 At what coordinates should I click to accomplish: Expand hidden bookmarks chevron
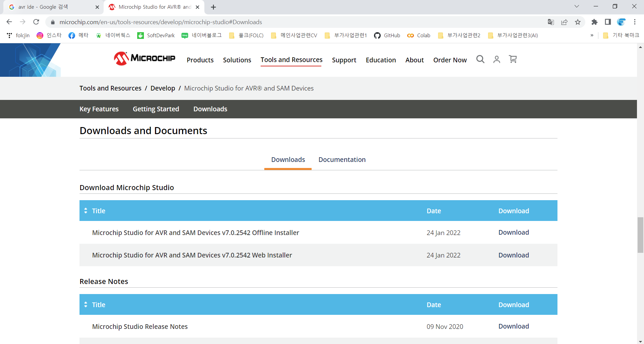point(592,35)
